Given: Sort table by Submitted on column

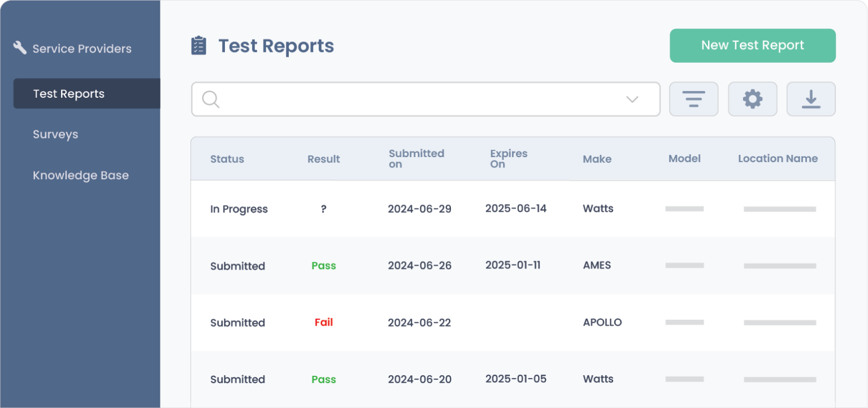Looking at the screenshot, I should click(416, 159).
